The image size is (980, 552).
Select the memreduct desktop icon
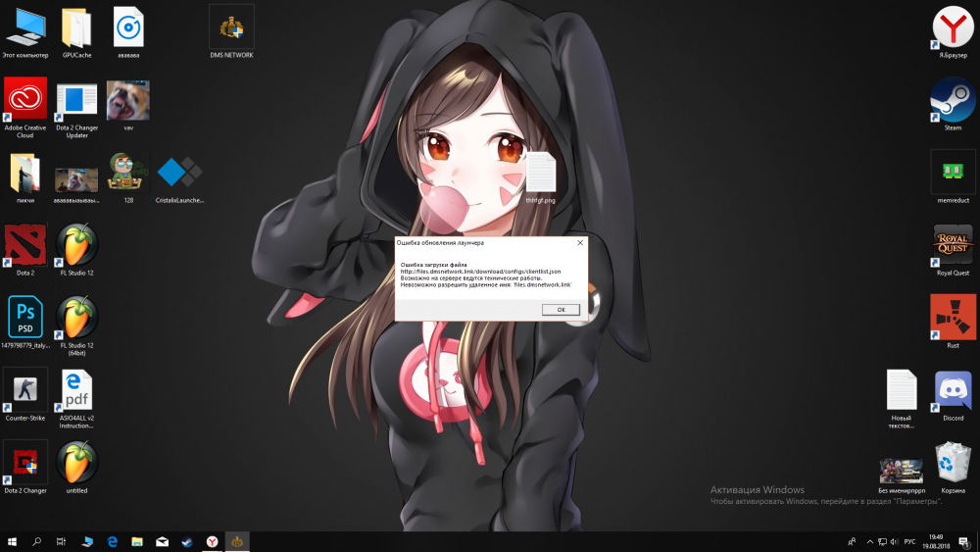click(x=952, y=172)
